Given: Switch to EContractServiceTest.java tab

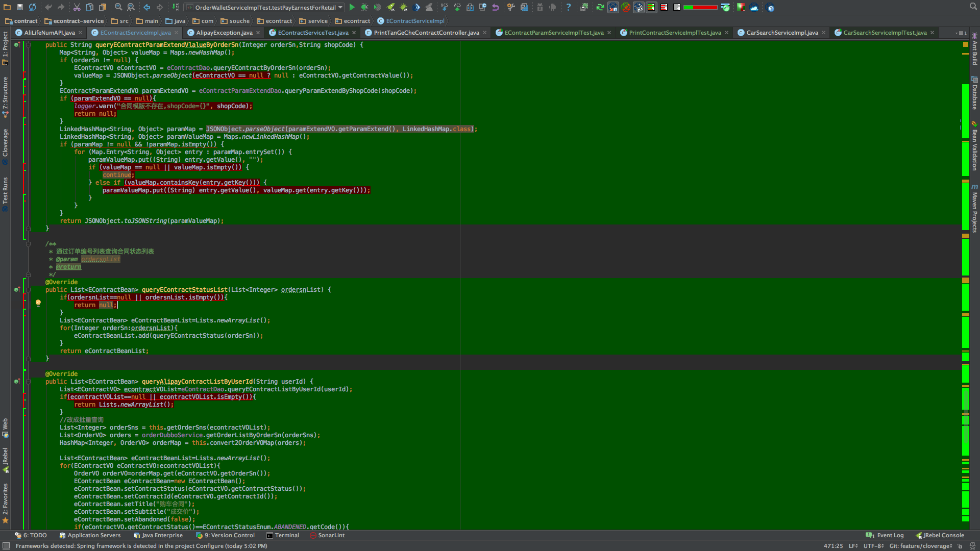Looking at the screenshot, I should pyautogui.click(x=313, y=33).
